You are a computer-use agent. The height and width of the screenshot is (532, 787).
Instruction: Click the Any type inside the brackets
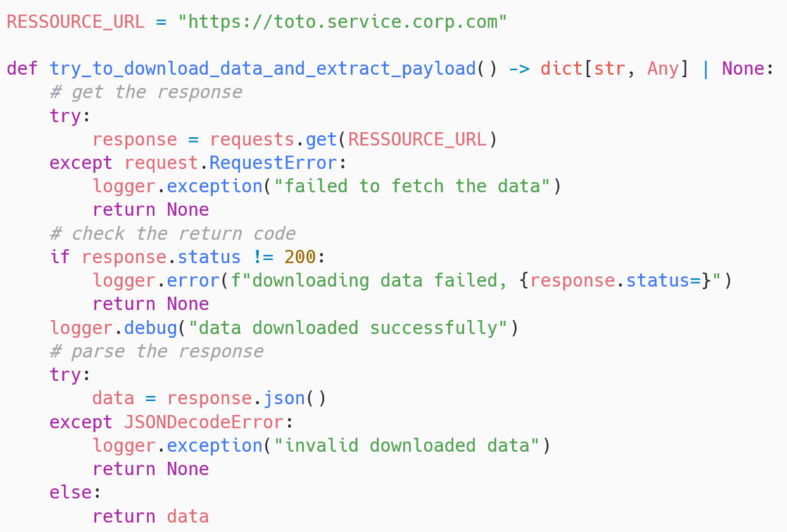(663, 69)
